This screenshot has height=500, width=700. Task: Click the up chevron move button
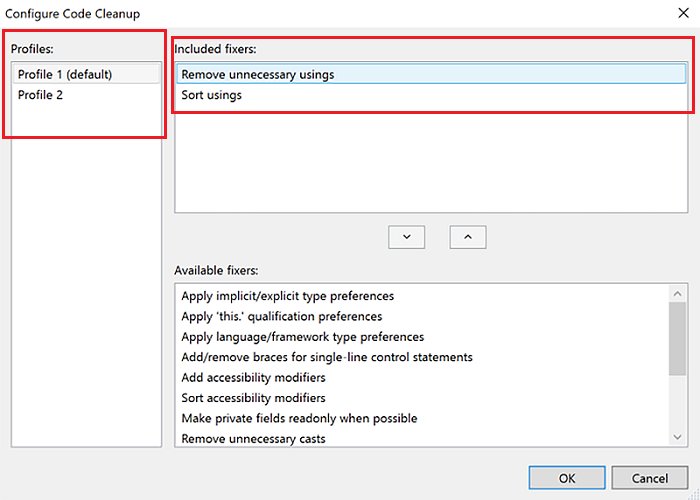pyautogui.click(x=468, y=237)
